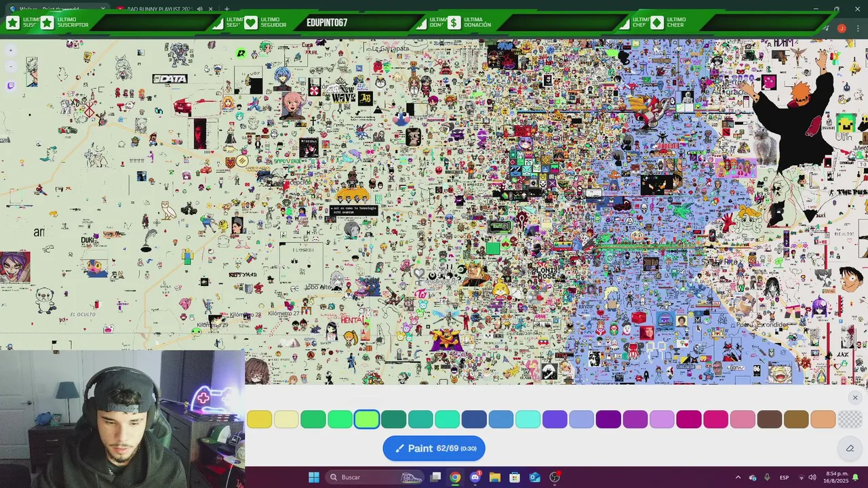
Task: Open Google Chrome from the taskbar
Action: pyautogui.click(x=455, y=477)
